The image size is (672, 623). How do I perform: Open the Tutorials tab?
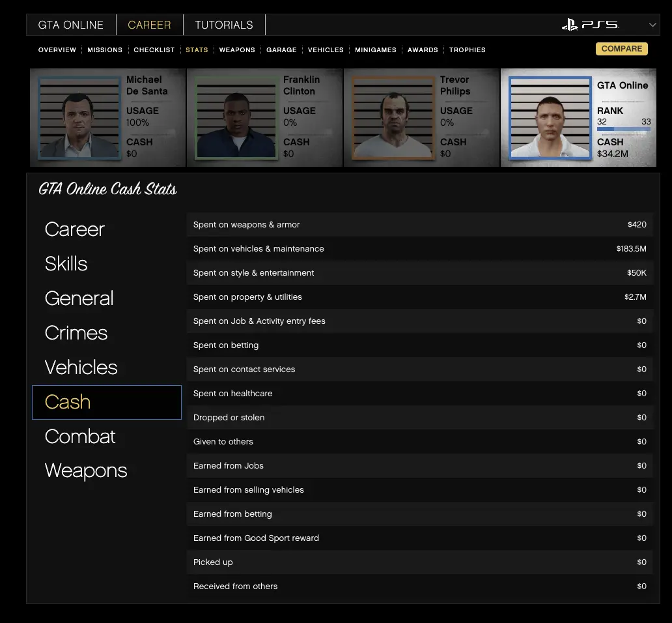click(224, 25)
